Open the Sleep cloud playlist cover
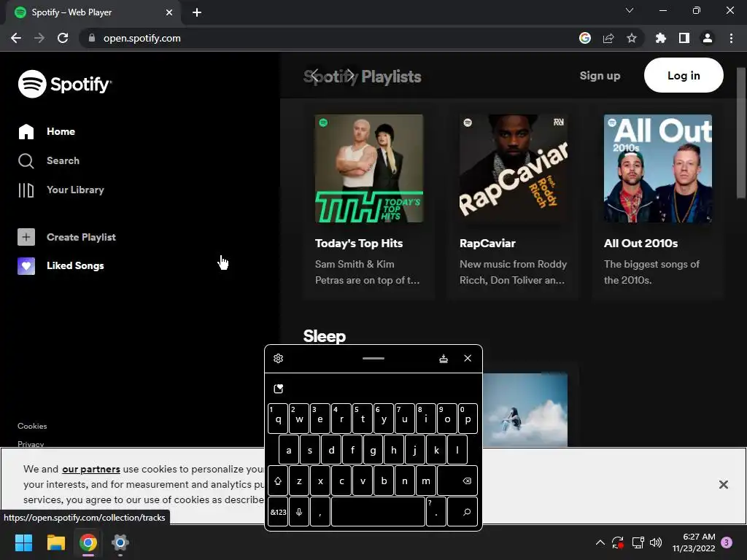 coord(525,410)
